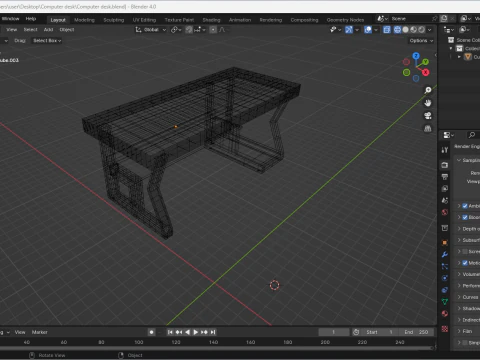Screen dimensions: 480x360
Task: Switch to solid viewport shading
Action: click(406, 30)
